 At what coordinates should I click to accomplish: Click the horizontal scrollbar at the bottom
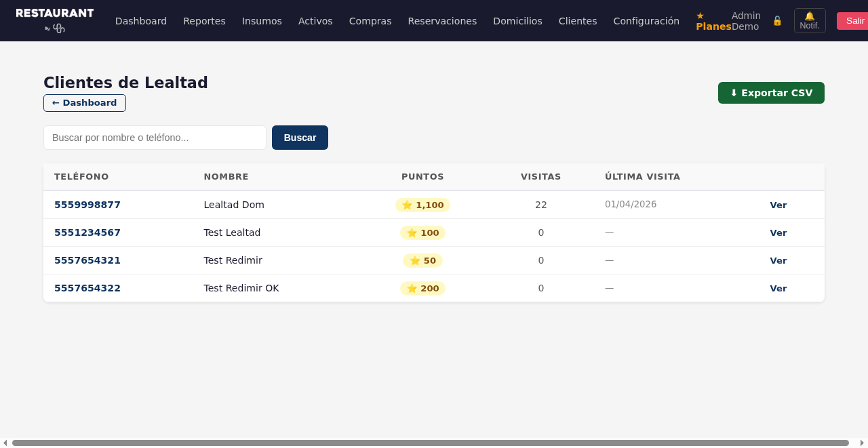[x=430, y=443]
